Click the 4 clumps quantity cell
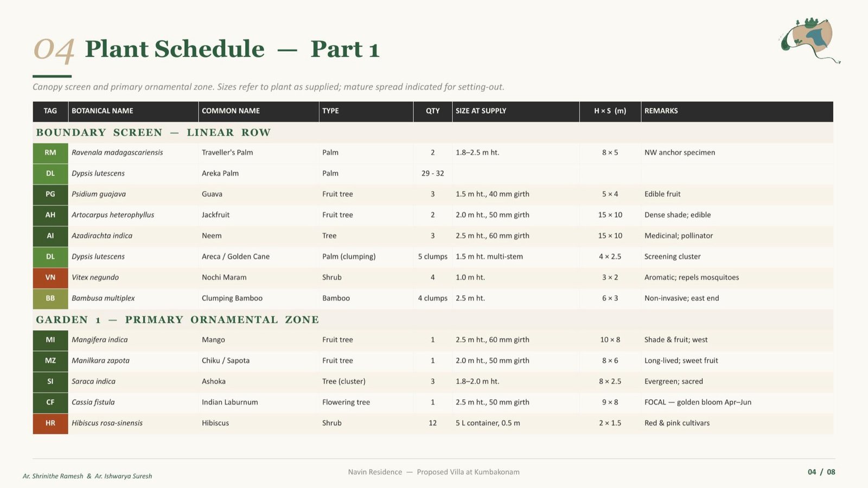Viewport: 868px width, 488px height. coord(432,298)
